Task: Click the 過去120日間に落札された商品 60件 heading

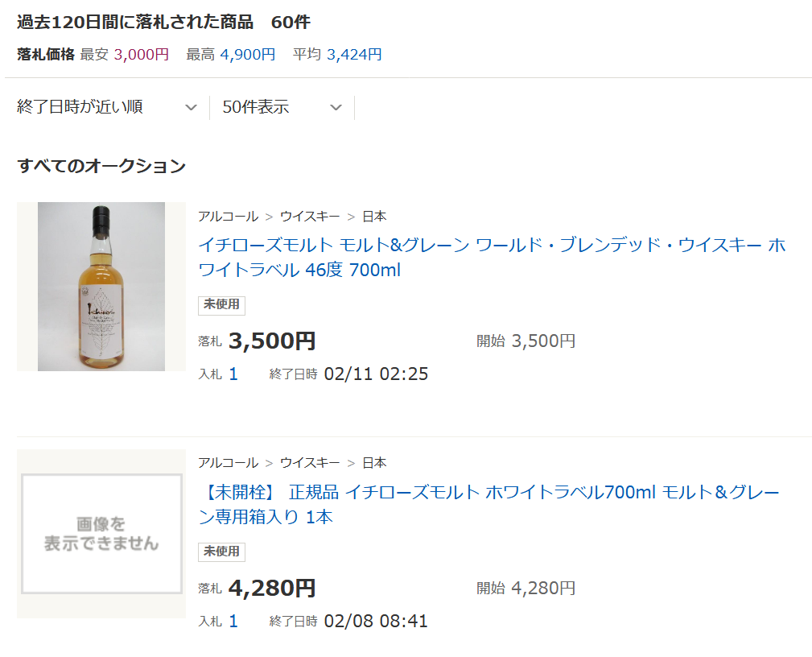Action: [x=163, y=23]
